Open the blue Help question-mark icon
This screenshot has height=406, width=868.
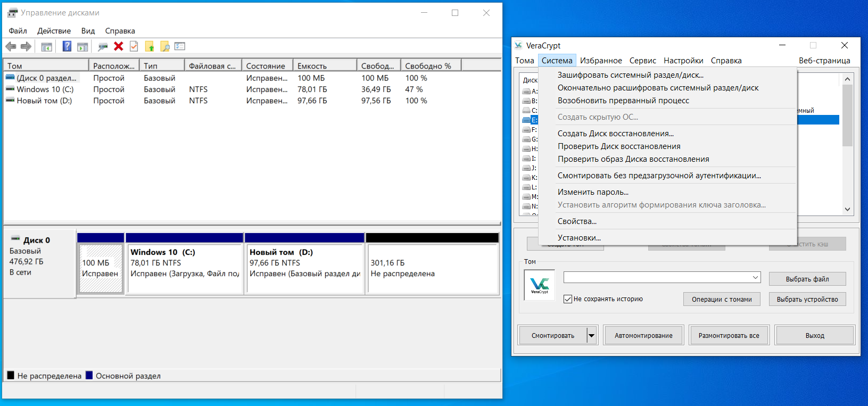pyautogui.click(x=67, y=46)
